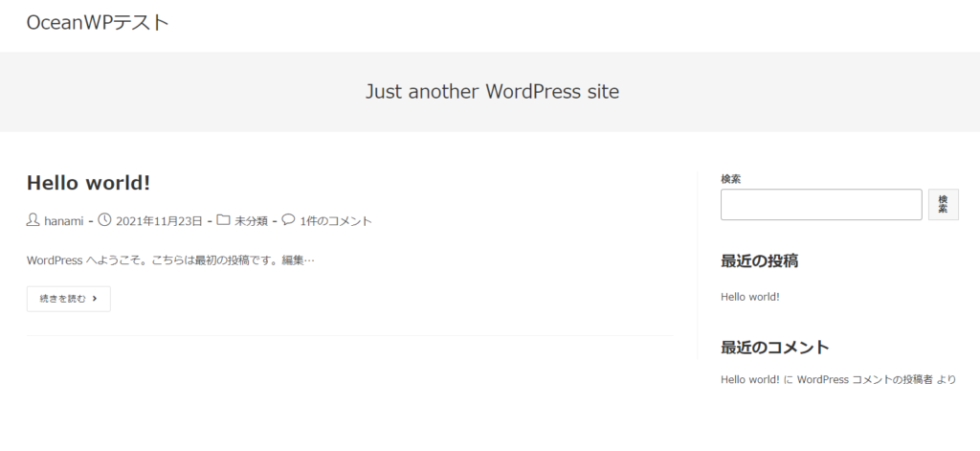Open the Hello world! post title
The image size is (980, 451).
[88, 183]
